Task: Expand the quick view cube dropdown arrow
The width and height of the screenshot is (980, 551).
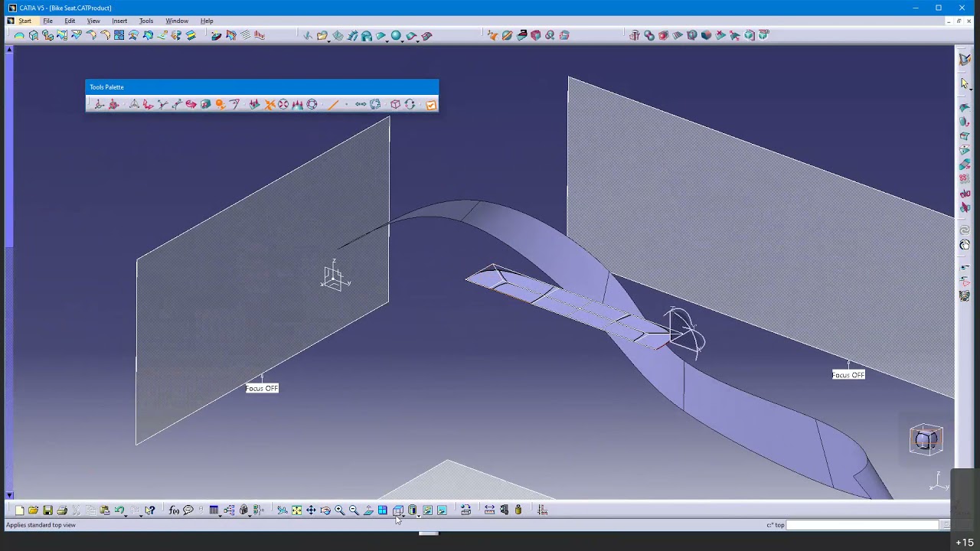Action: (404, 514)
